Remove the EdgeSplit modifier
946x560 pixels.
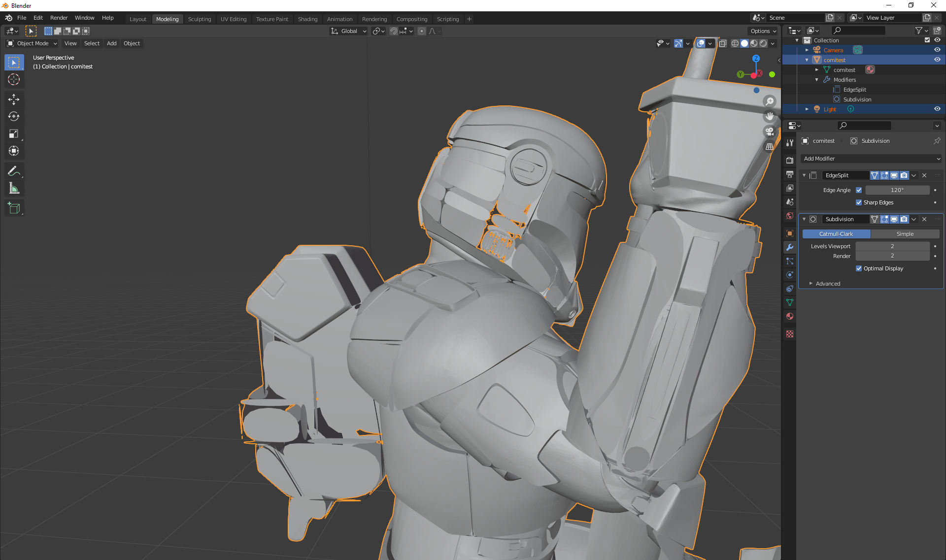(x=924, y=175)
